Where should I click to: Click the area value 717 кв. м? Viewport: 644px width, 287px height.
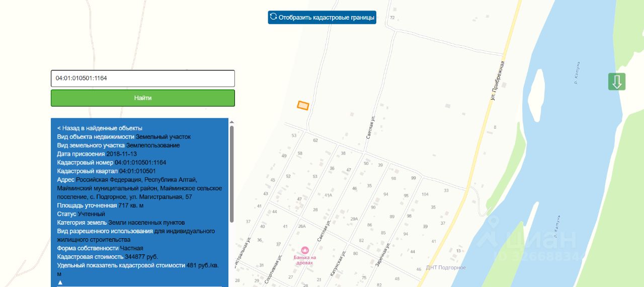pyautogui.click(x=131, y=206)
